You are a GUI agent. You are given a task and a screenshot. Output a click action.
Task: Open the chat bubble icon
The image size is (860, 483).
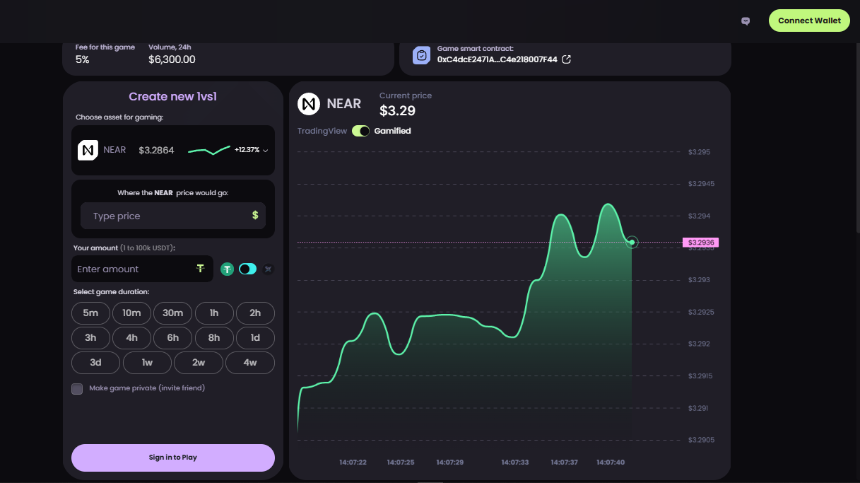tap(745, 21)
